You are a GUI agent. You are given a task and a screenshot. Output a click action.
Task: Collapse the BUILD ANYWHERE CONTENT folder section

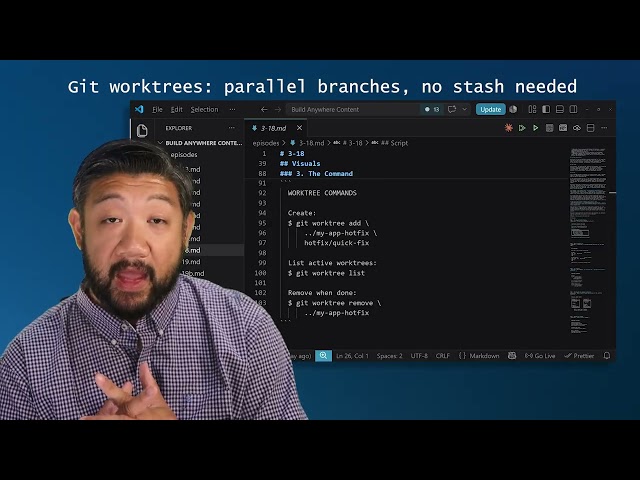200,143
